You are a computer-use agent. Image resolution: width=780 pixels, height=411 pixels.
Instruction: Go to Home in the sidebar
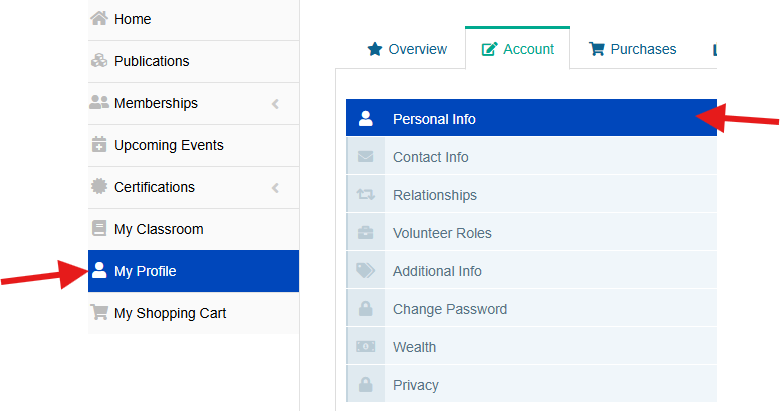(194, 19)
